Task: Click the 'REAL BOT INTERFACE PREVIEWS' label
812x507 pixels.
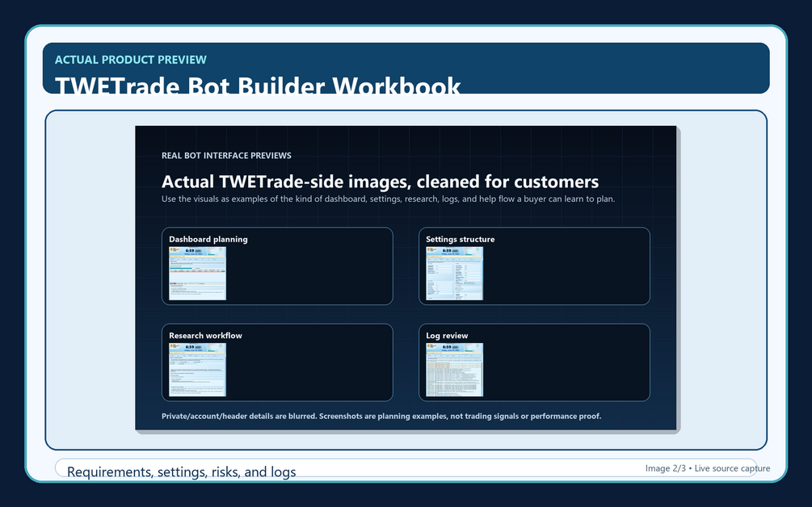Action: 226,155
